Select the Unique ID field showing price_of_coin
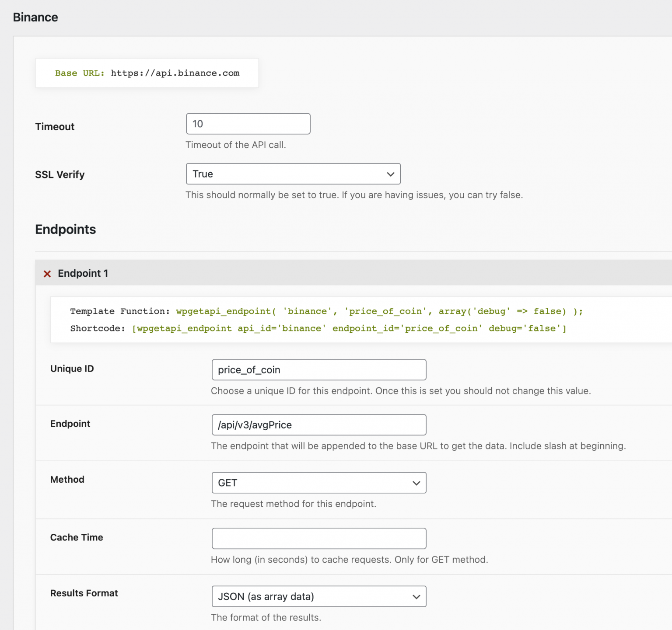The image size is (672, 630). tap(318, 369)
